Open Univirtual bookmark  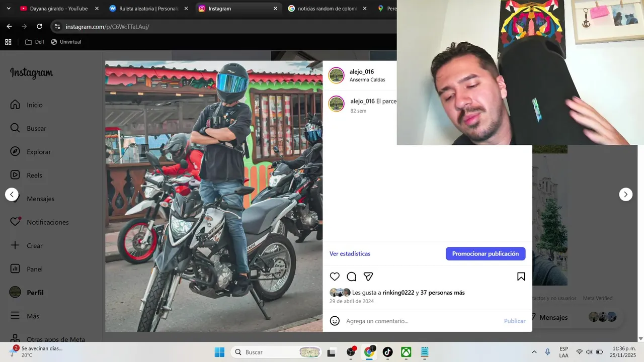pyautogui.click(x=66, y=42)
